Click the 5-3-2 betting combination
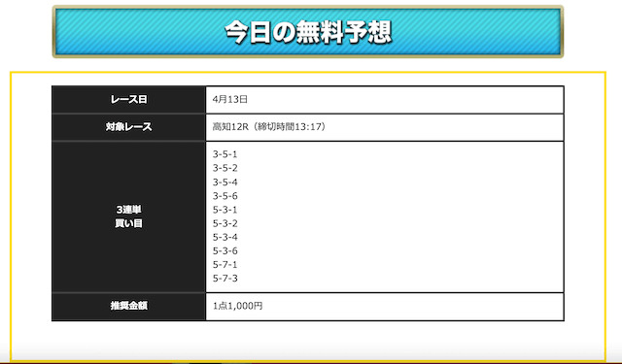Screen dimensions: 622x364 click(225, 223)
